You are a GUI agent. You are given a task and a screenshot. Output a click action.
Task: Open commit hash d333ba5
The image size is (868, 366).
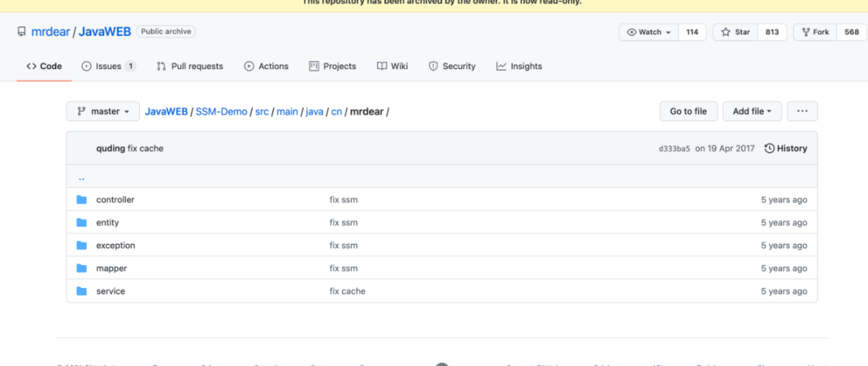[674, 148]
